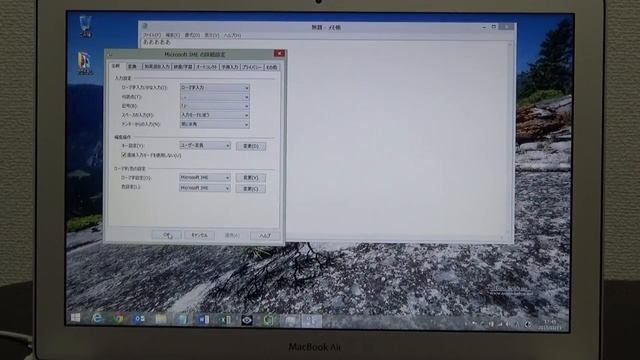Switch to the その他 tab
The height and width of the screenshot is (360, 640).
pos(272,67)
